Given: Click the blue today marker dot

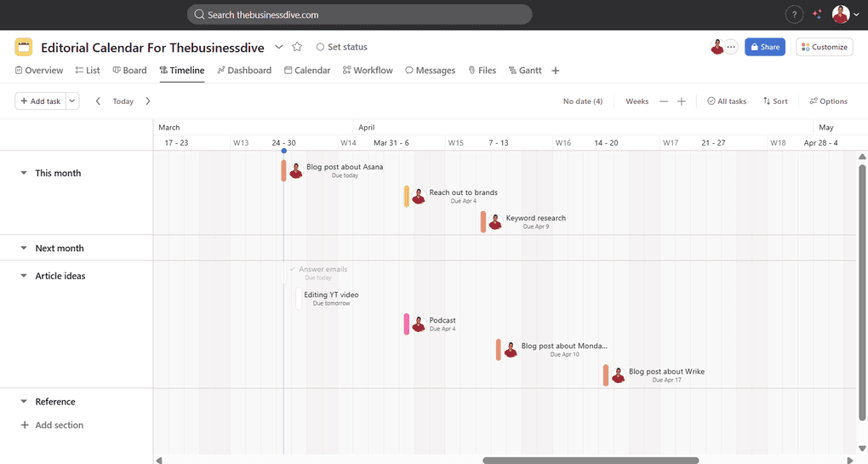Looking at the screenshot, I should (x=283, y=151).
